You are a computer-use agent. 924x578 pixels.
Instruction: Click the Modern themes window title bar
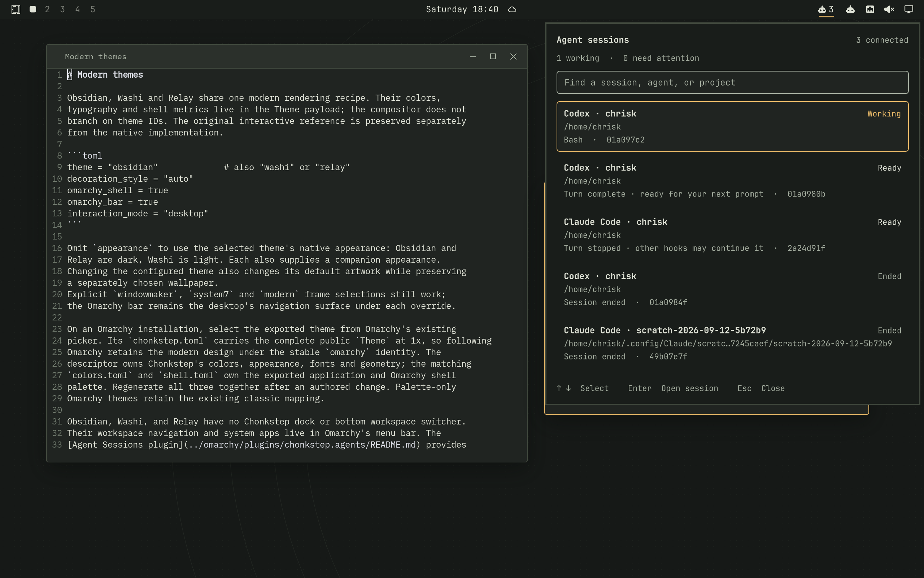click(287, 57)
